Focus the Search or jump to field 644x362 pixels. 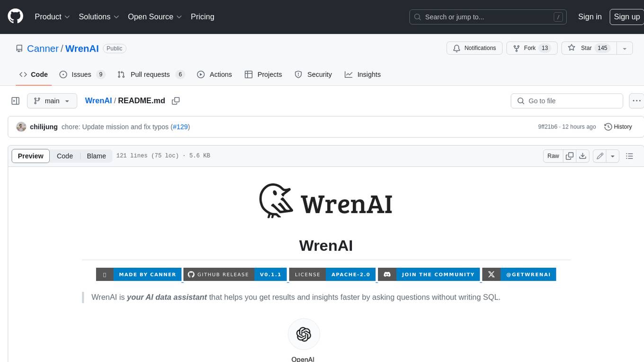[488, 17]
